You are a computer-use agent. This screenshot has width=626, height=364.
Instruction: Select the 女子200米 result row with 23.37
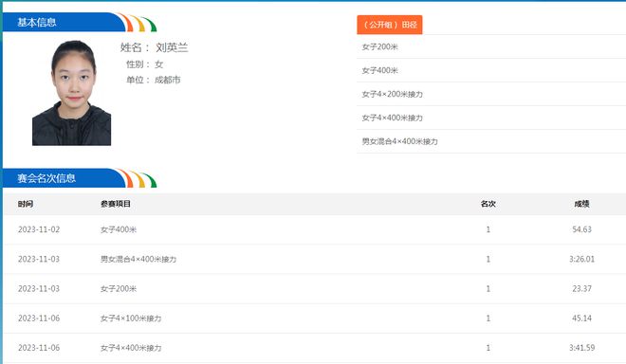pyautogui.click(x=315, y=288)
